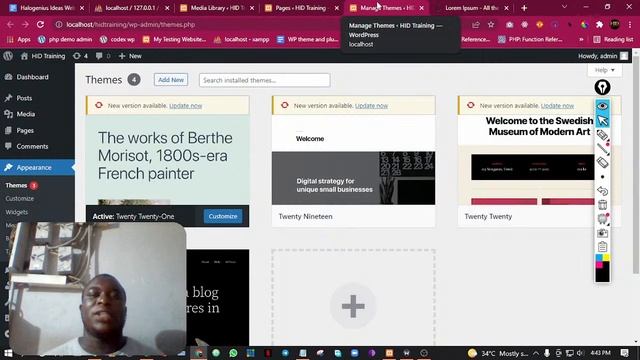
Task: Click Update now on Twenty Twenty-One
Action: pyautogui.click(x=186, y=106)
